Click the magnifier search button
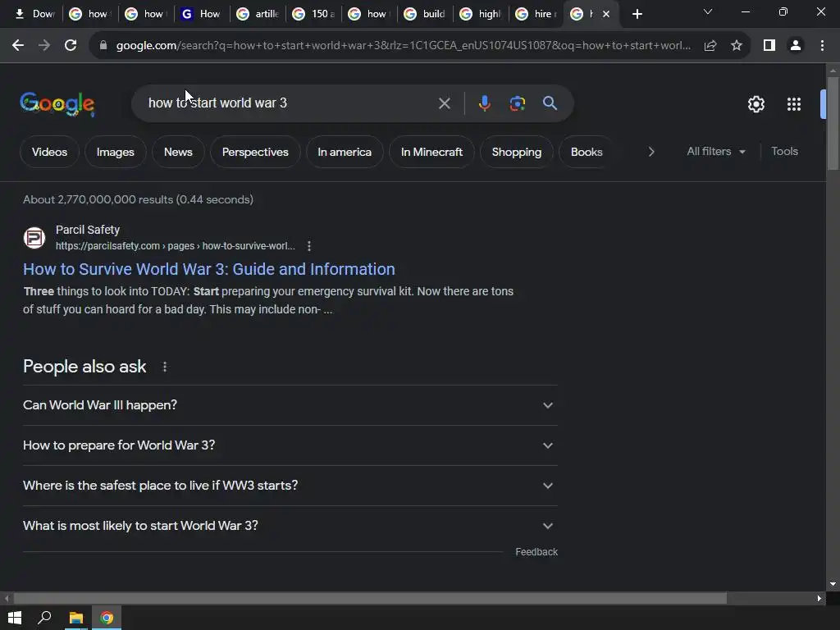This screenshot has width=840, height=630. 550,103
